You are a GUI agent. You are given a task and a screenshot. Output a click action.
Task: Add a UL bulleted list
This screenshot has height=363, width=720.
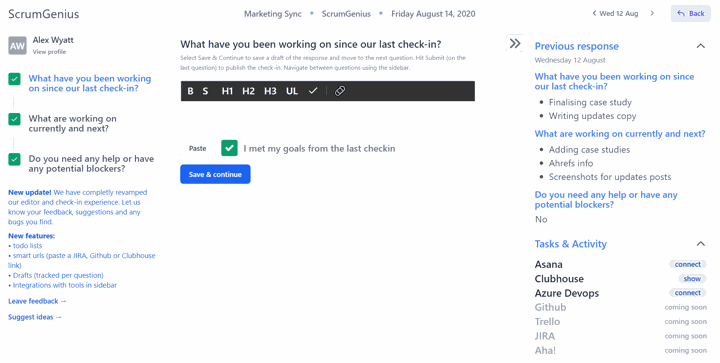coord(292,91)
